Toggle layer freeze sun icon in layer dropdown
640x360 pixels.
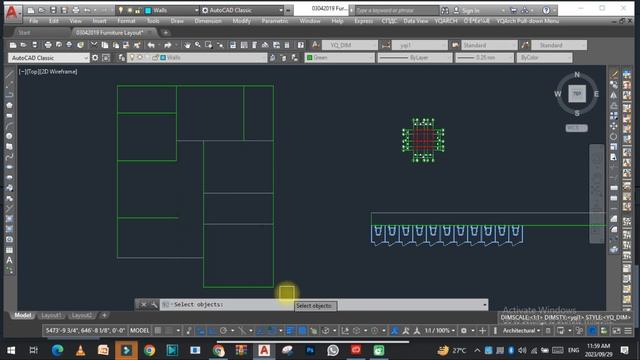140,58
